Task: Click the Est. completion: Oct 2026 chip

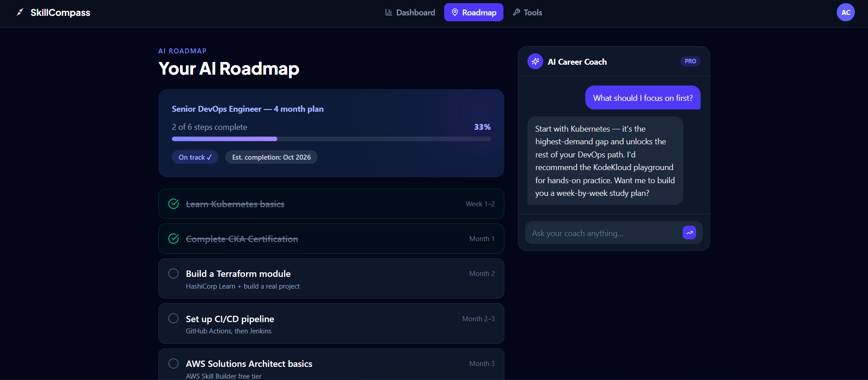Action: point(271,157)
